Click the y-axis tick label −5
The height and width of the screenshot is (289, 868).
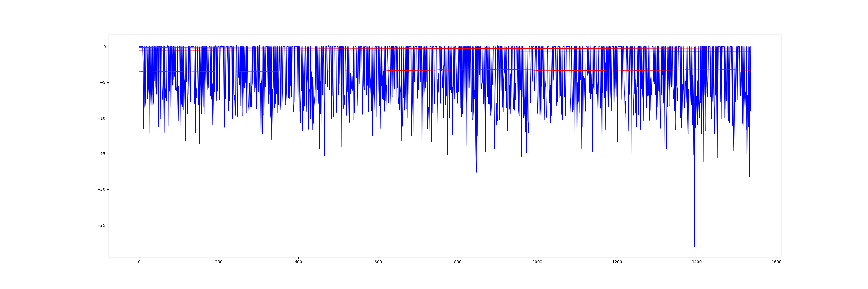point(102,82)
